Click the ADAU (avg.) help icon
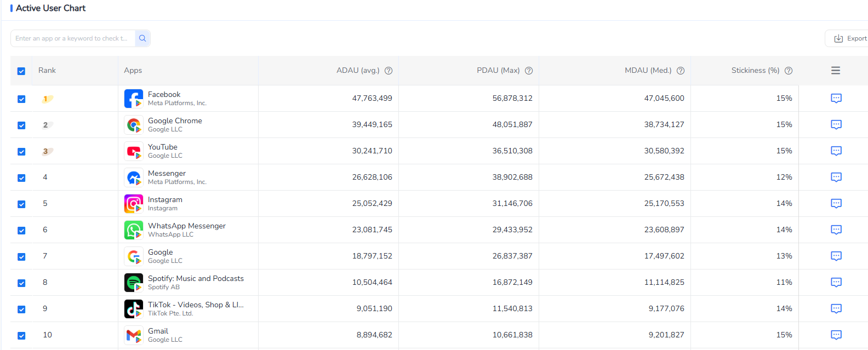The image size is (868, 350). [389, 71]
